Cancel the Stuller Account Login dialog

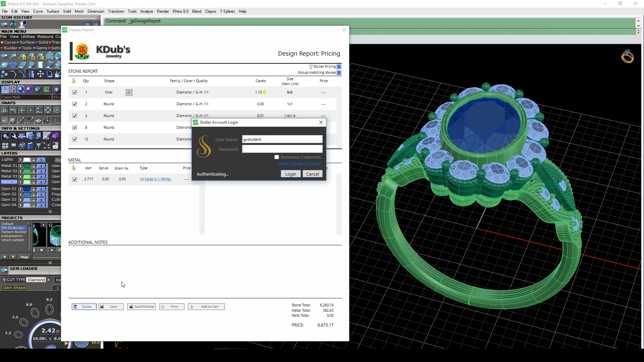pyautogui.click(x=312, y=174)
